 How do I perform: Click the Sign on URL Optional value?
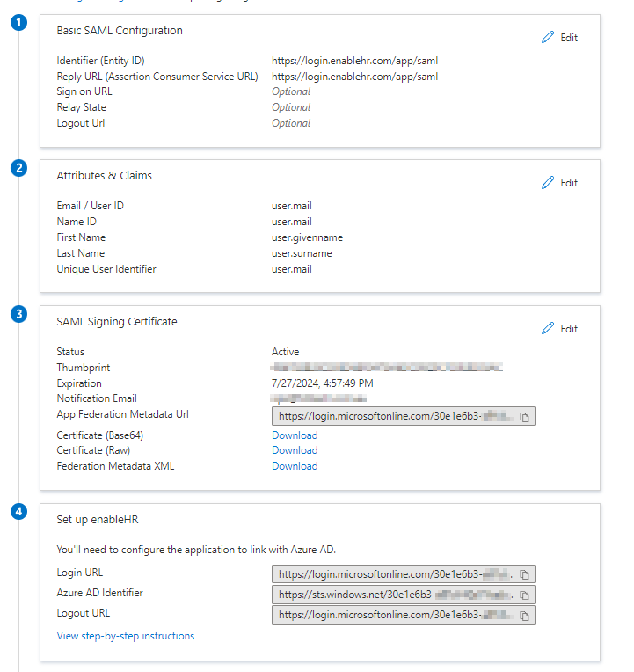[x=291, y=91]
